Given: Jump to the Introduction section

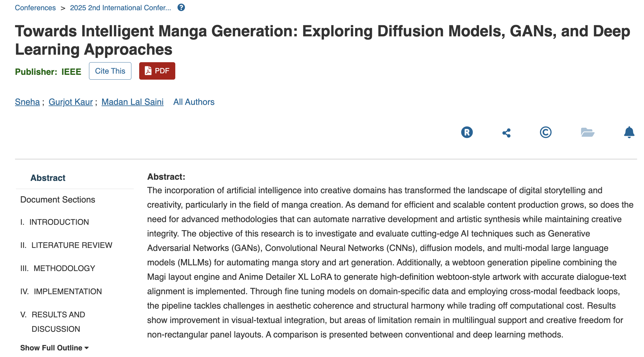Looking at the screenshot, I should 59,222.
